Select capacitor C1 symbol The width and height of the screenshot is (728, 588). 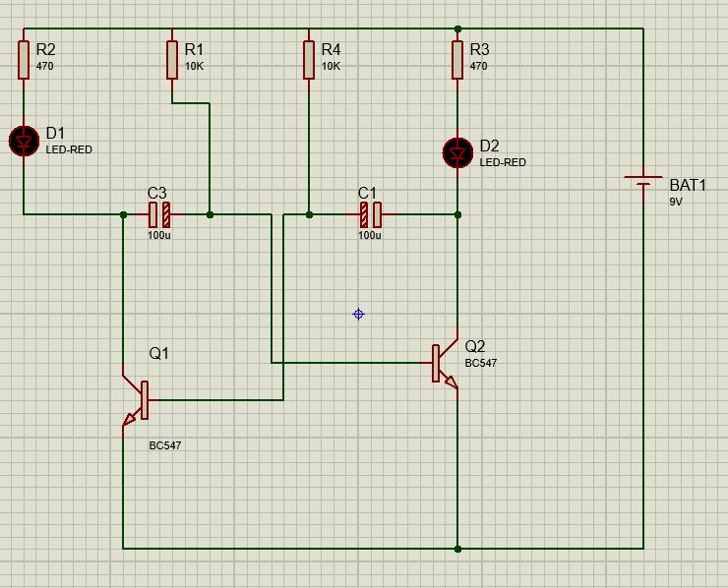tap(371, 215)
